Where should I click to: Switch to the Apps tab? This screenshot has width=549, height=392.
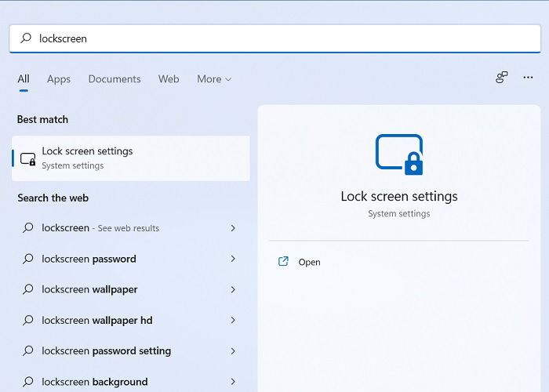point(59,79)
